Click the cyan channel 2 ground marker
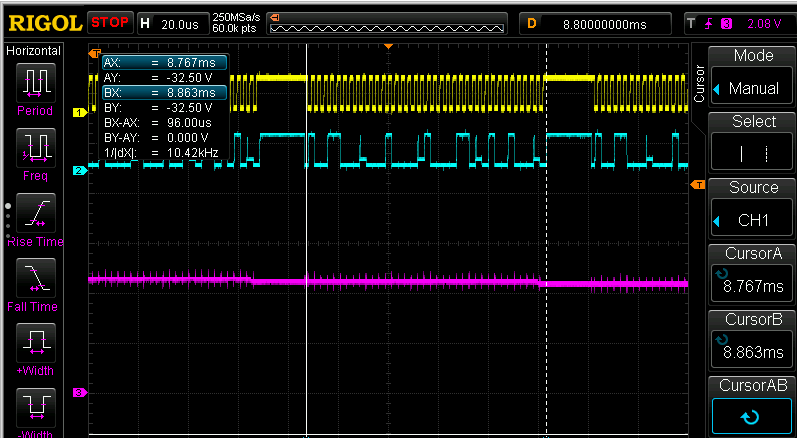Viewport: 797px width, 438px height. (79, 171)
